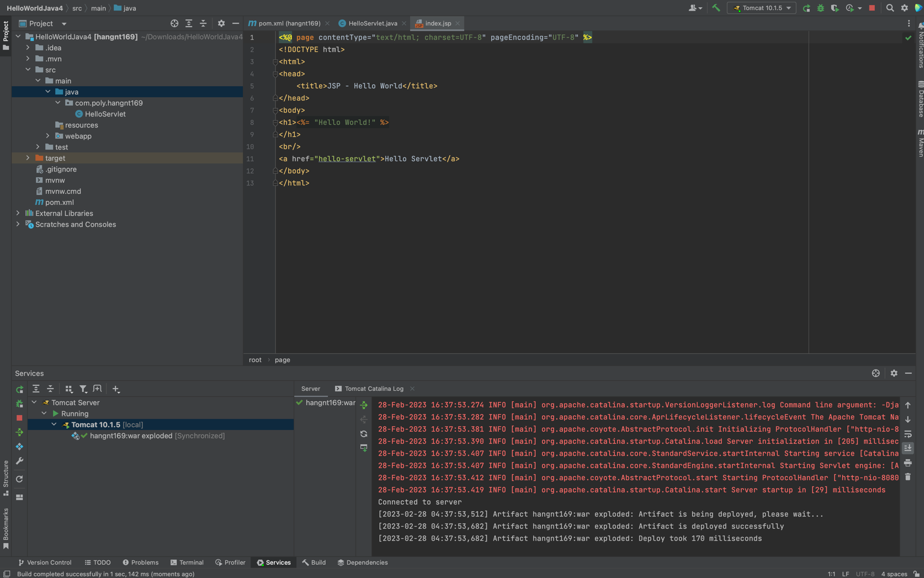The width and height of the screenshot is (924, 578).
Task: Toggle scroll to end icon in console
Action: coord(908,448)
